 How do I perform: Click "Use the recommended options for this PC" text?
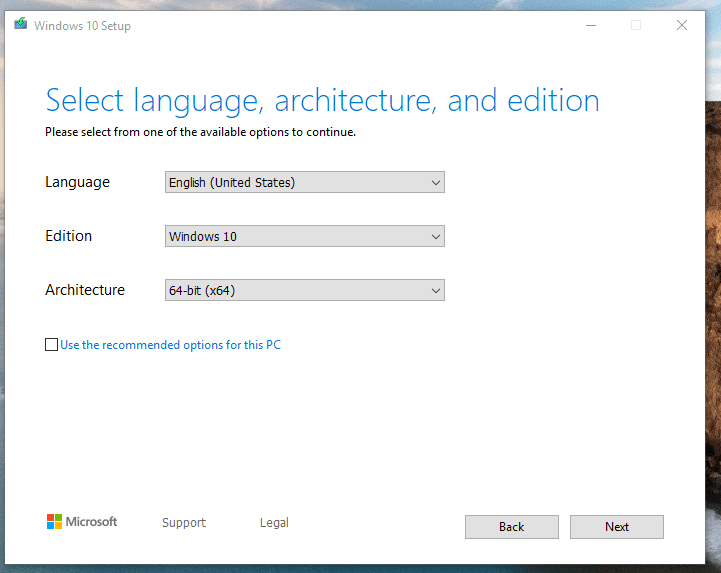tap(170, 345)
